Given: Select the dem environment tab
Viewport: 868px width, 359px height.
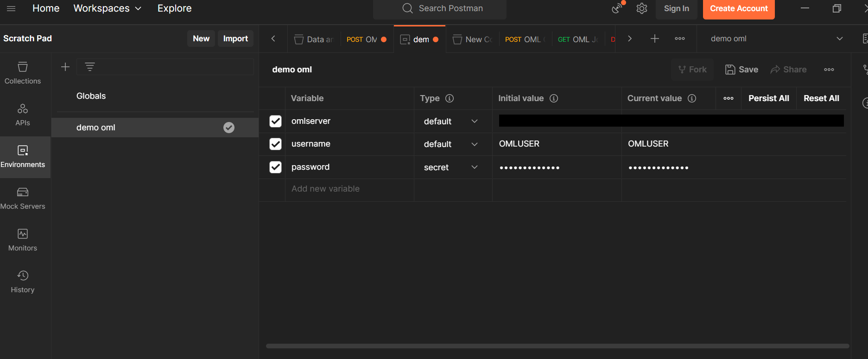Looking at the screenshot, I should [x=419, y=39].
